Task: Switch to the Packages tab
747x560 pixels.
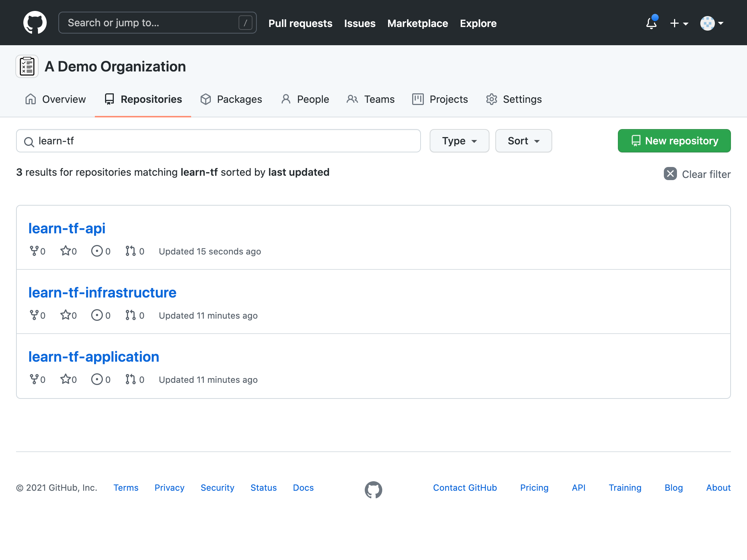Action: [x=231, y=99]
